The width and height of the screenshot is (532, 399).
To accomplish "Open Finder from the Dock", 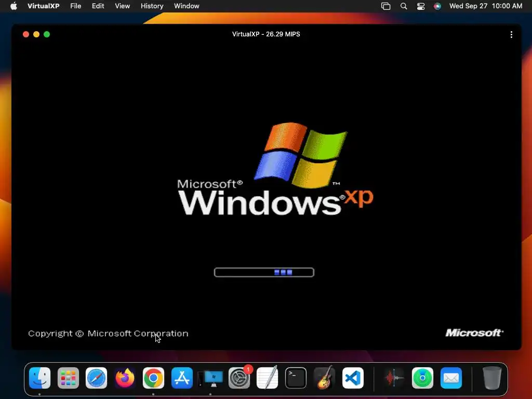I will [x=39, y=378].
